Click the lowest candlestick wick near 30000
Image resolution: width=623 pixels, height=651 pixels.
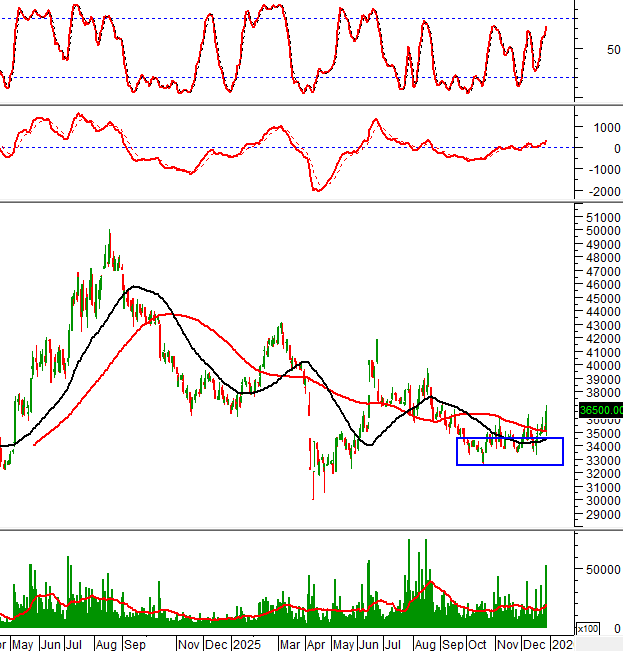313,496
